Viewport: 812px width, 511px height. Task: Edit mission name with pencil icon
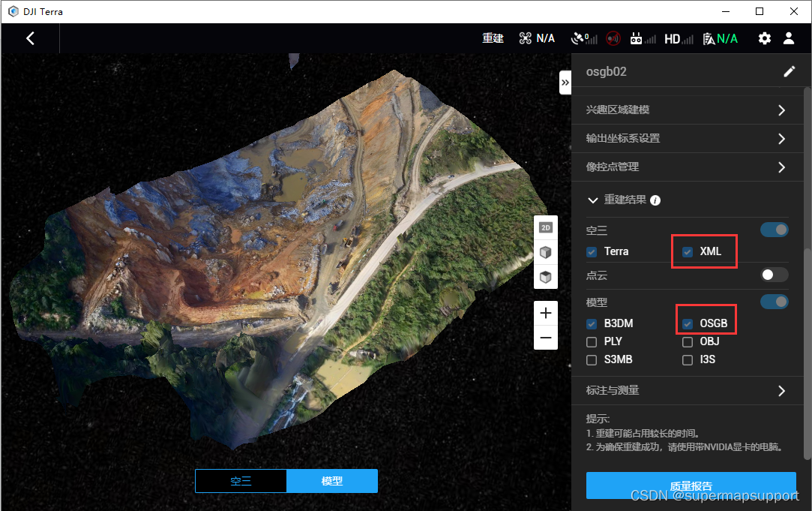790,71
